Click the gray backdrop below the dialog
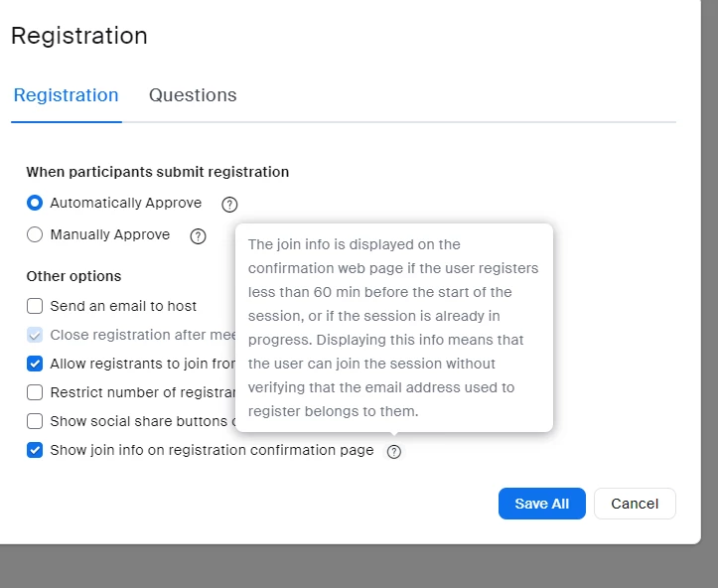718x588 pixels. pos(358,566)
